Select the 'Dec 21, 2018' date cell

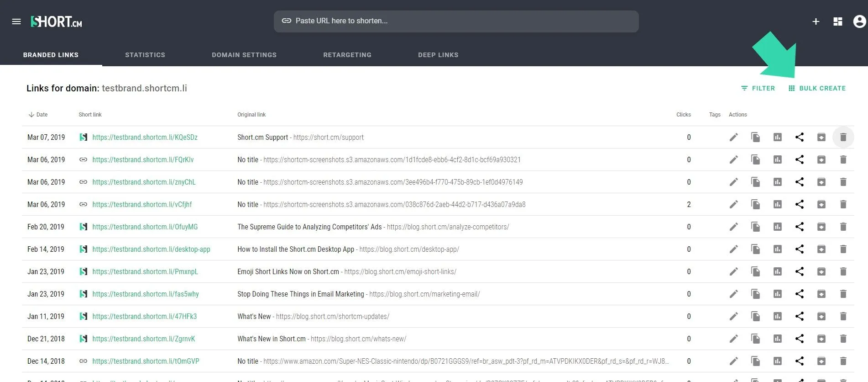[x=46, y=339]
